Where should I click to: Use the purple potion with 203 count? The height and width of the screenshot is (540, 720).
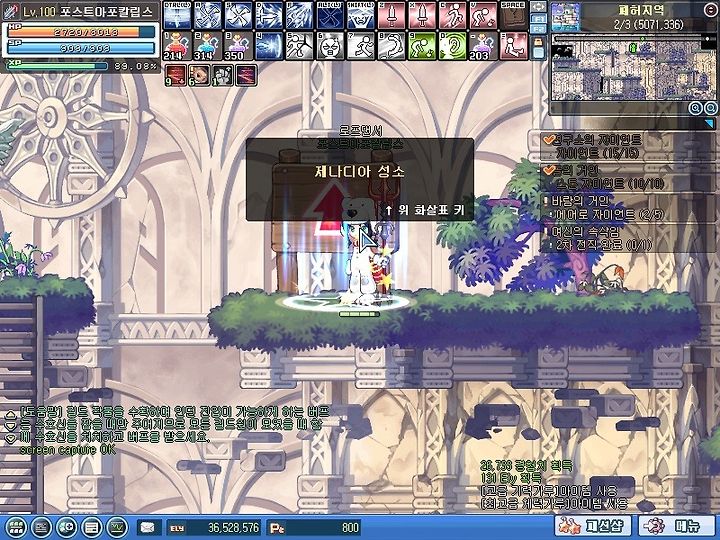[483, 46]
